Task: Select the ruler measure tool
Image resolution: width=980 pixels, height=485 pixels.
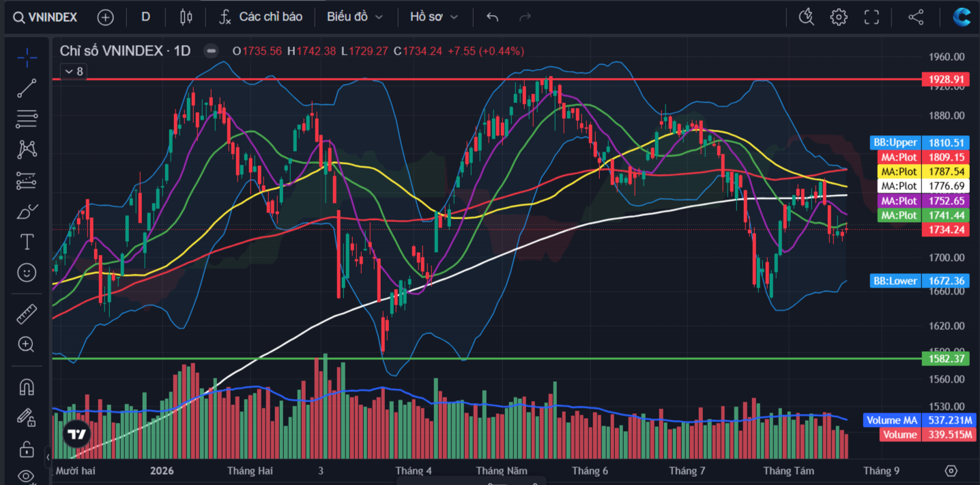Action: 27,314
